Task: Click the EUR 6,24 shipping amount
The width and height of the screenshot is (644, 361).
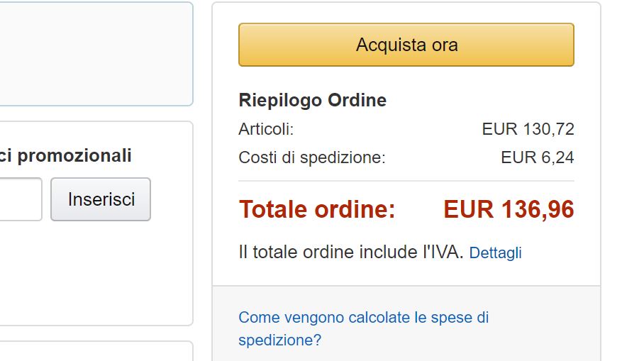Action: pyautogui.click(x=537, y=157)
